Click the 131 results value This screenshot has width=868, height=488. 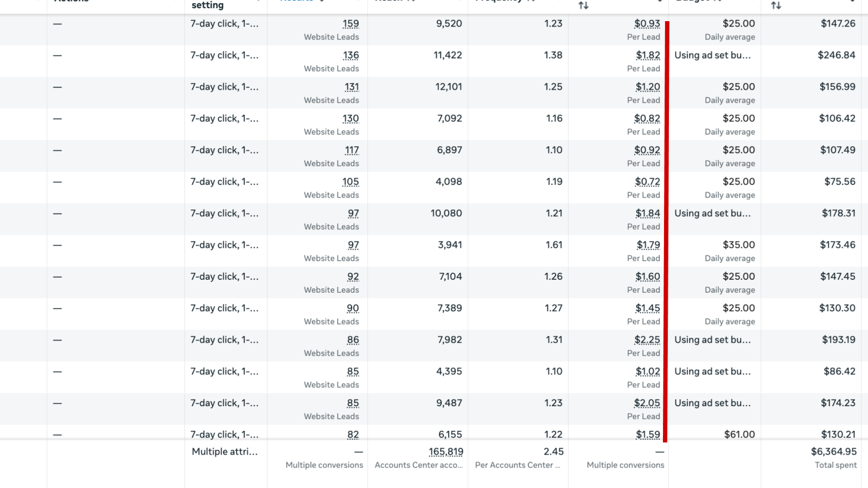click(352, 87)
